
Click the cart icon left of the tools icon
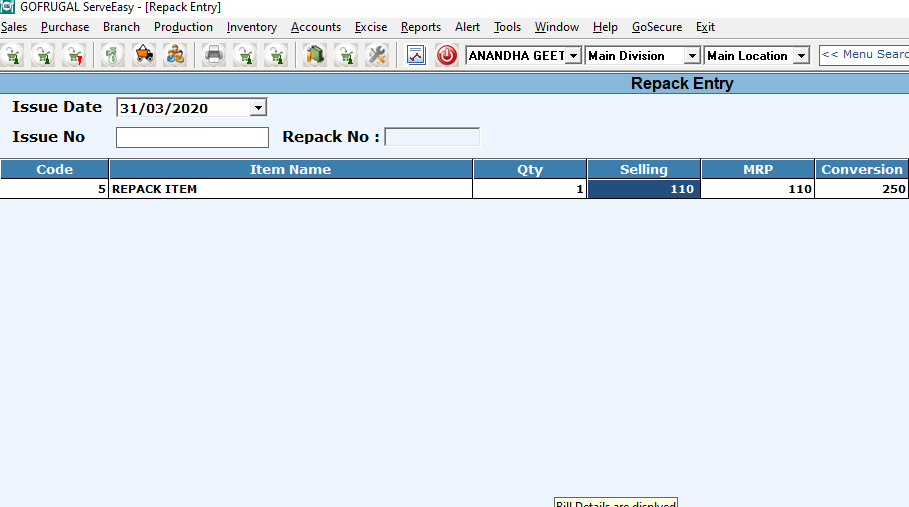coord(346,56)
